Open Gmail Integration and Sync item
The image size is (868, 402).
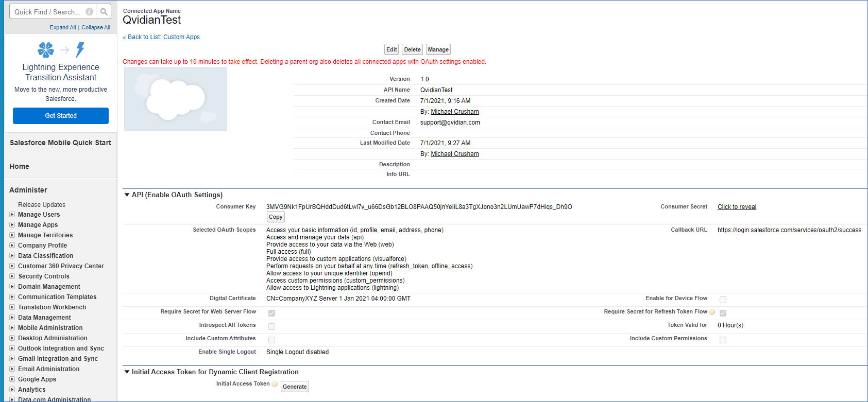pyautogui.click(x=58, y=359)
